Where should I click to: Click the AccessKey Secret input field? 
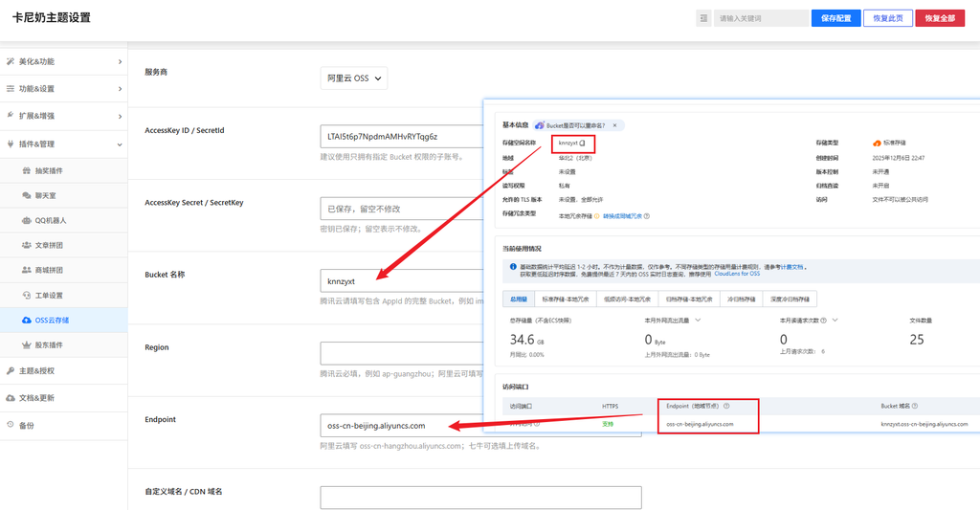[x=402, y=209]
